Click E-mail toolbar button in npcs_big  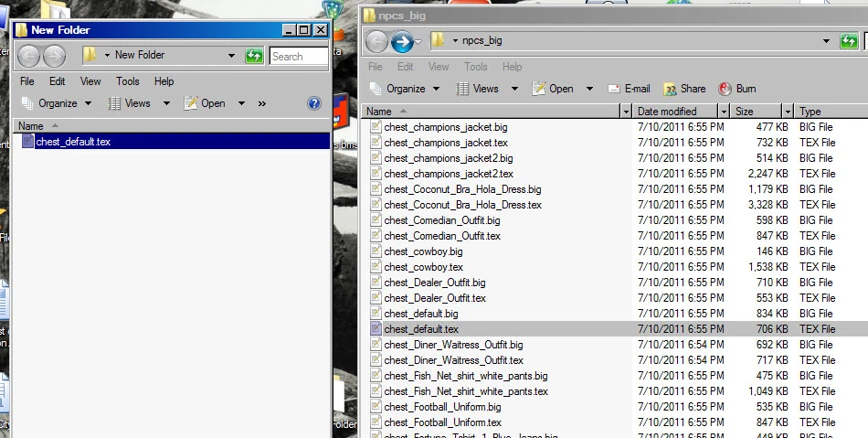629,89
